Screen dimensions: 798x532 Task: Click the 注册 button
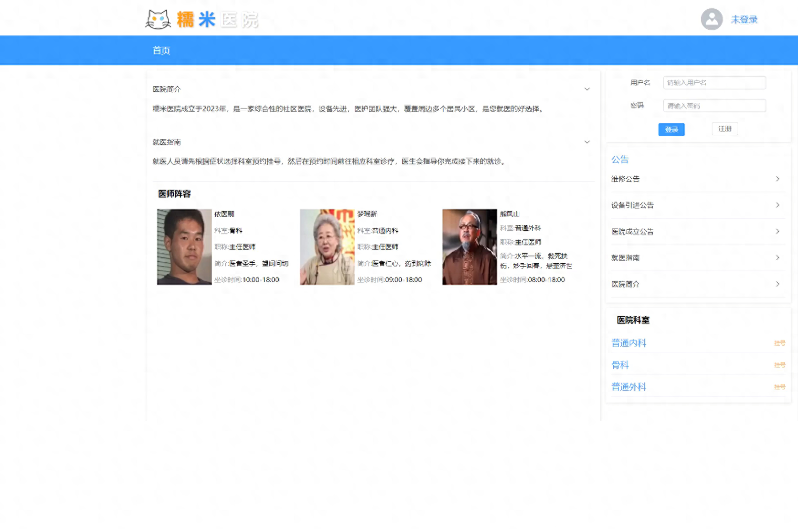pos(725,129)
